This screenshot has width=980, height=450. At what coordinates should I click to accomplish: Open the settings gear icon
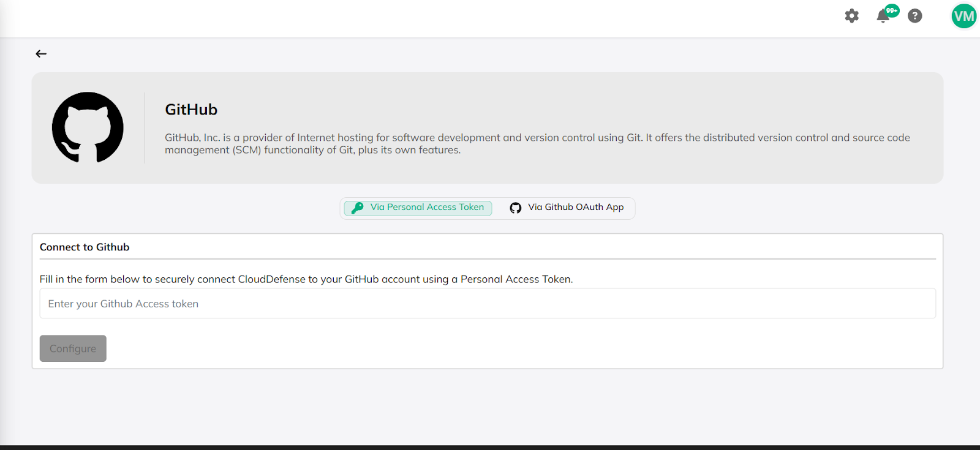point(851,16)
